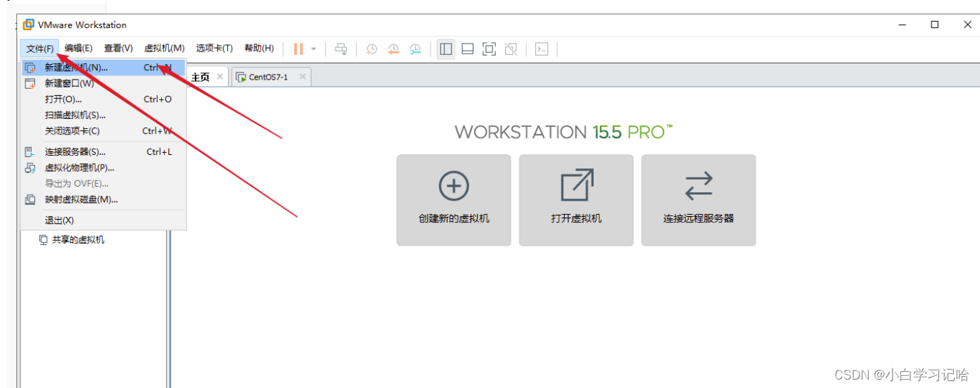Choose 映射虚拟磁盘(M)... menu entry
The image size is (980, 388).
pos(104,199)
